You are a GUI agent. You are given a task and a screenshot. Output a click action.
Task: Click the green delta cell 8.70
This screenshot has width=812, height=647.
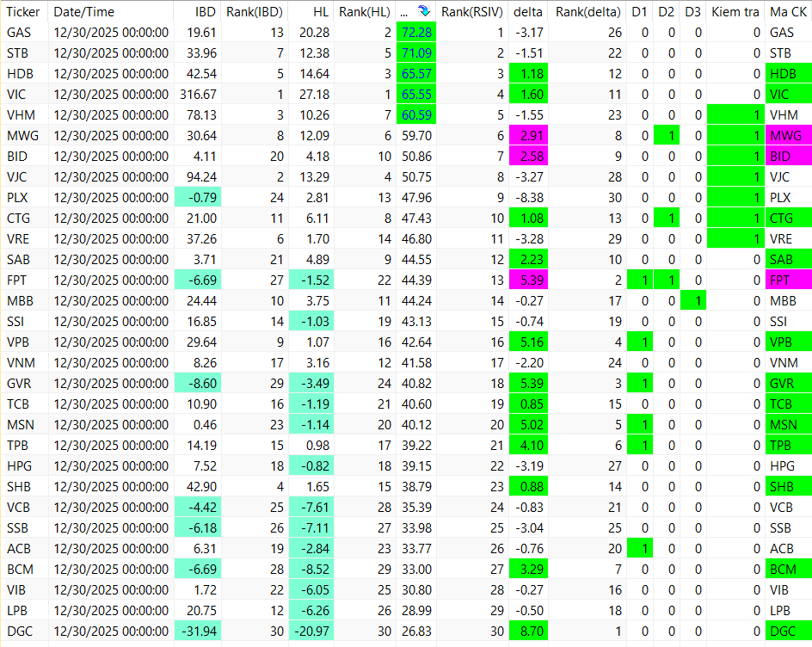point(529,632)
